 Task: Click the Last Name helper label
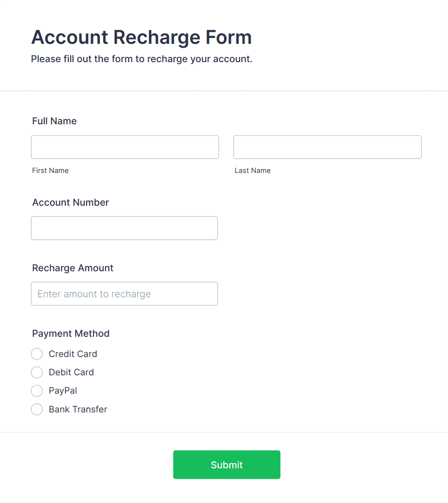point(252,170)
